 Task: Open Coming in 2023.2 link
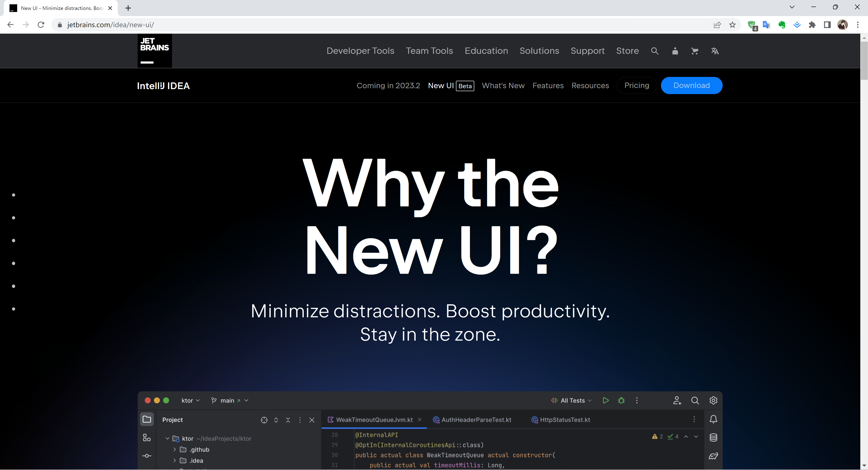388,86
